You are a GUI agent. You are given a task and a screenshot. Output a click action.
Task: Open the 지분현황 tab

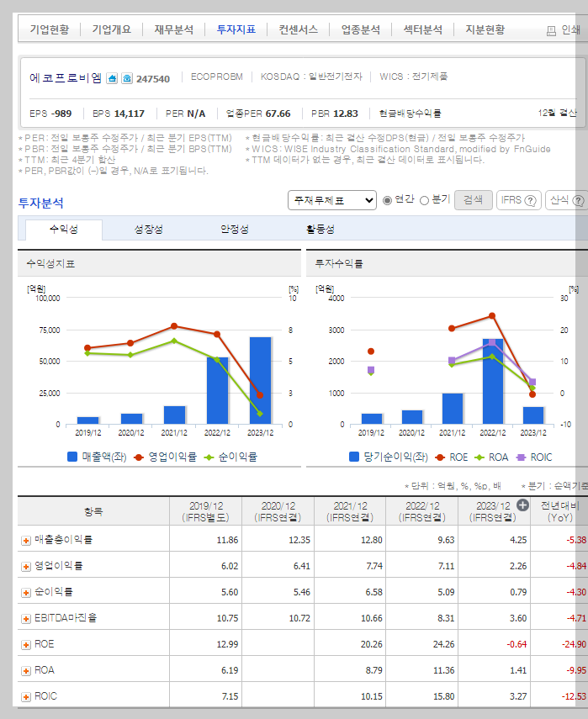point(485,29)
